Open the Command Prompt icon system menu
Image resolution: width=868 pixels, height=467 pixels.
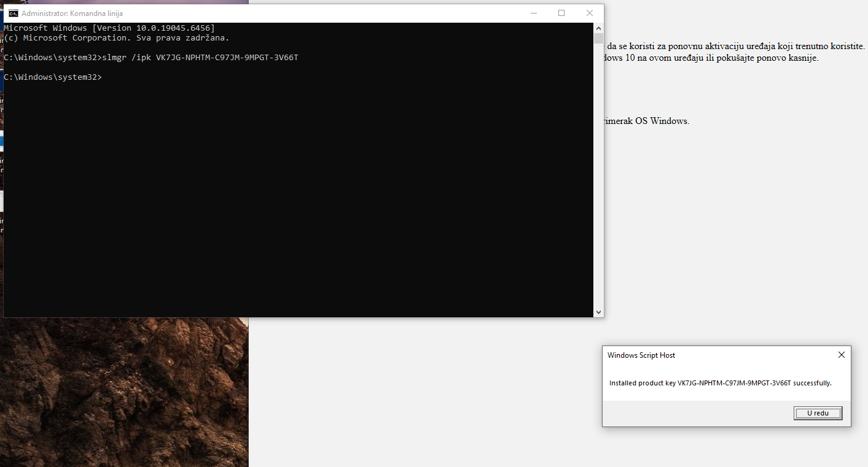(13, 13)
